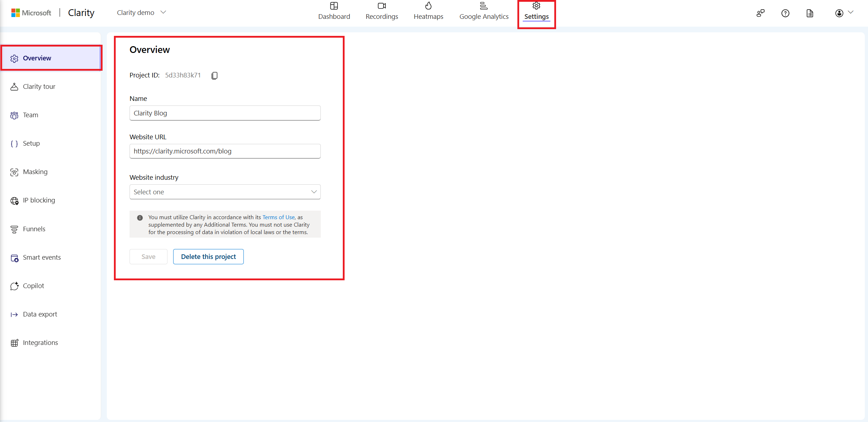Open the account profile menu

tap(839, 13)
